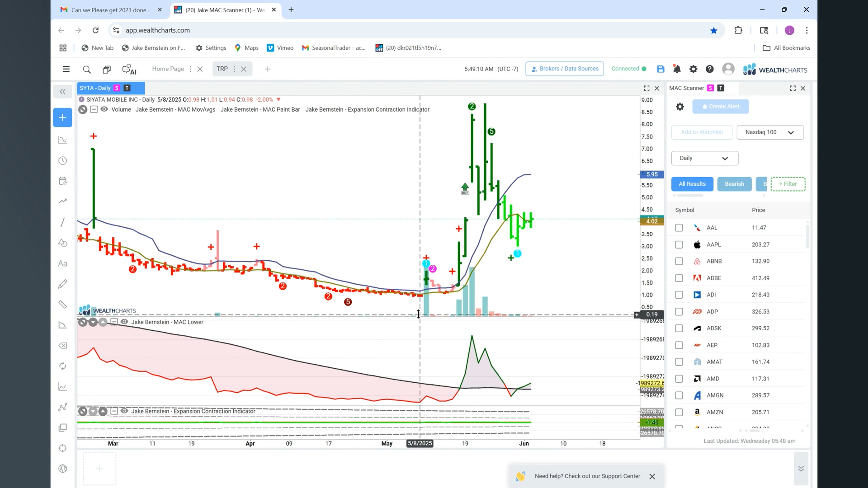Click the blue plus add-widget button
The image size is (868, 488).
pyautogui.click(x=63, y=117)
